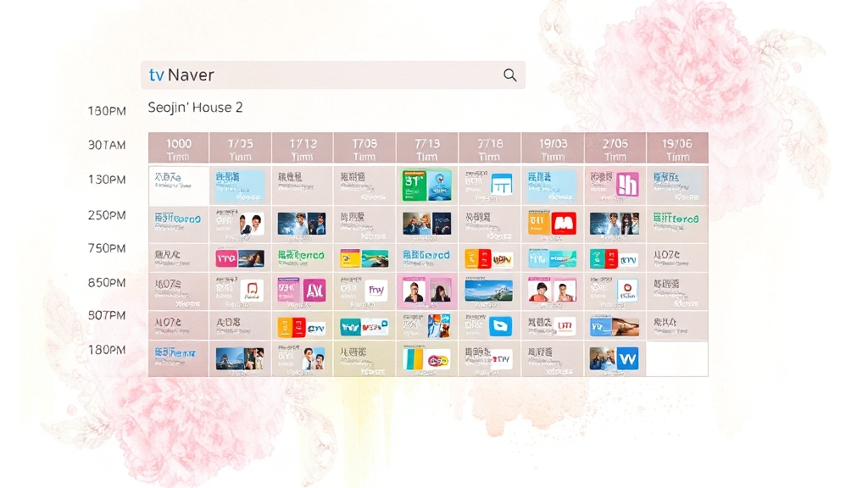This screenshot has height=488, width=868.
Task: Open the two pink-framed portraits under 19/03
Action: (552, 290)
